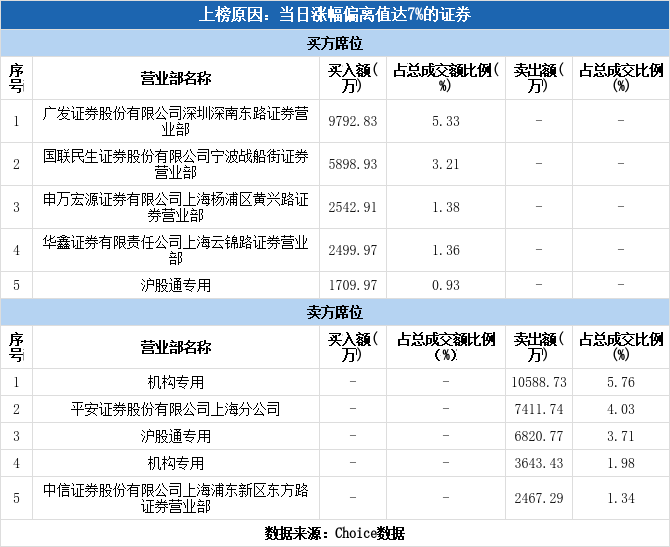Click 序号 header in buyer table
Screen dimensions: 670x547
(x=16, y=78)
